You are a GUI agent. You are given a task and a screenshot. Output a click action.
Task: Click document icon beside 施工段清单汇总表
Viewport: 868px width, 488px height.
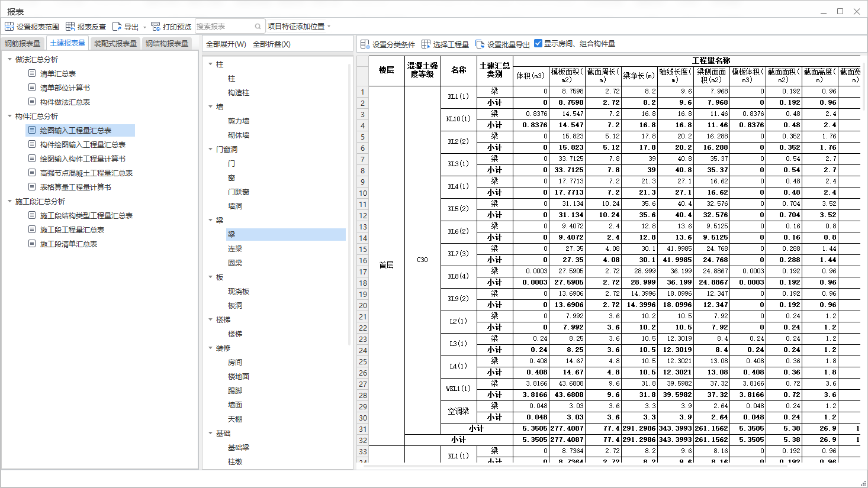point(32,244)
